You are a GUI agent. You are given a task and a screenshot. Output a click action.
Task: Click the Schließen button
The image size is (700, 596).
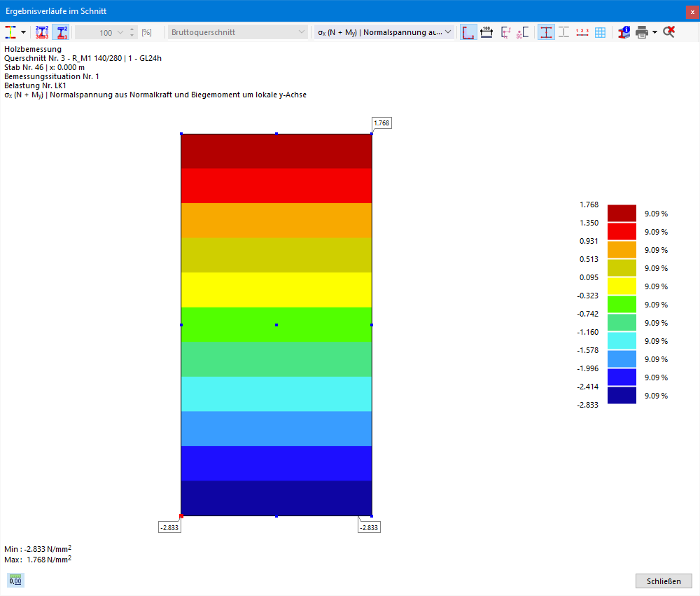tap(664, 581)
